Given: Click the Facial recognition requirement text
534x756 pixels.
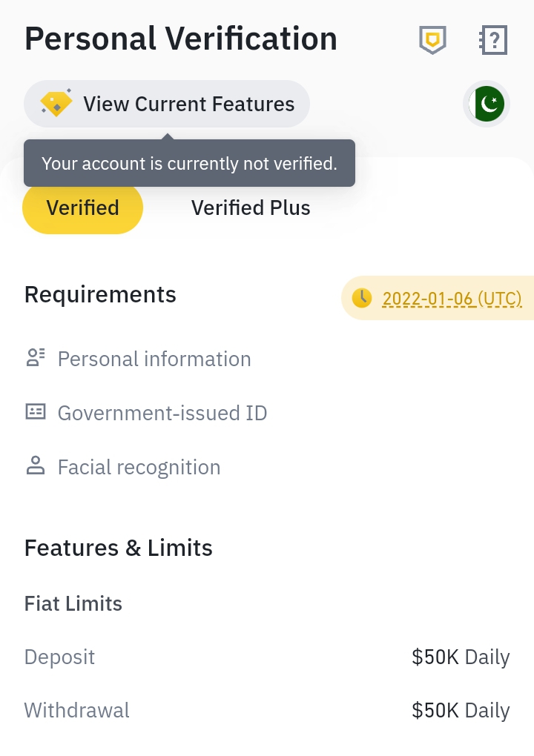Looking at the screenshot, I should [x=139, y=467].
